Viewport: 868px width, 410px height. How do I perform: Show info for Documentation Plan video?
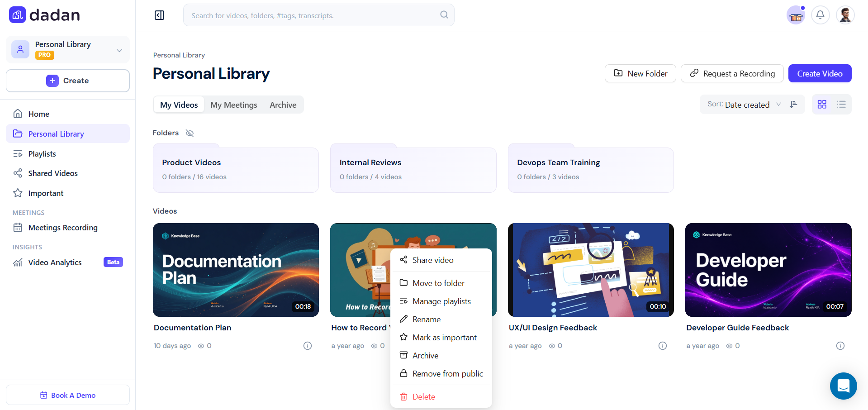[308, 346]
